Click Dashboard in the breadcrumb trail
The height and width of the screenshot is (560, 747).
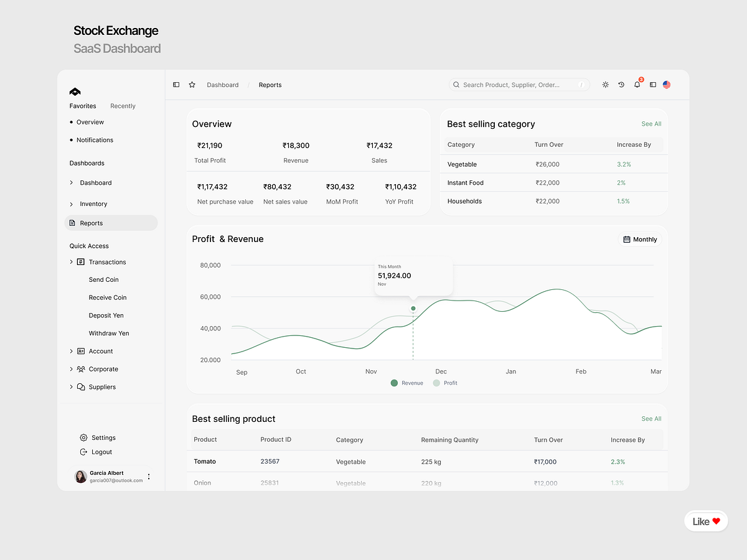point(222,85)
